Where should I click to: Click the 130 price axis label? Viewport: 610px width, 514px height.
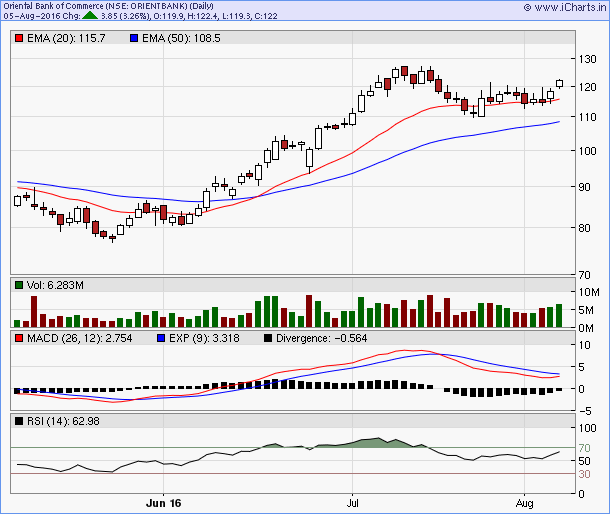click(587, 59)
